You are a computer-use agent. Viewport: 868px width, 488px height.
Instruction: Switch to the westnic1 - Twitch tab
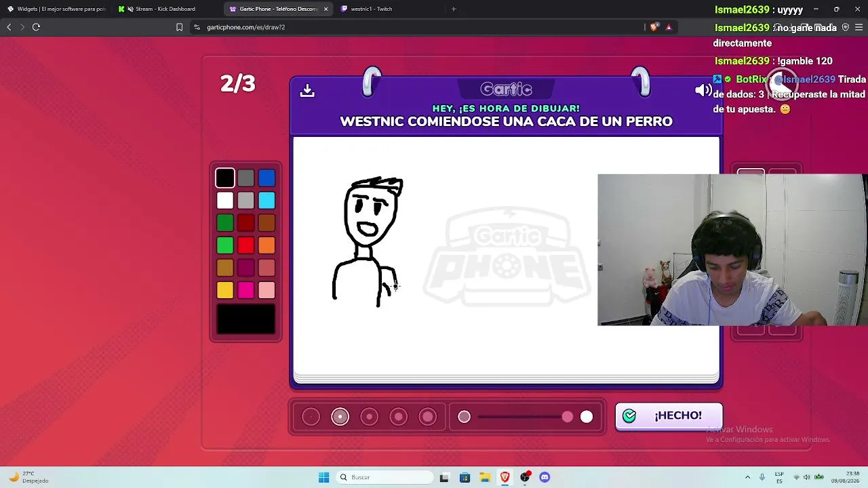pyautogui.click(x=390, y=9)
